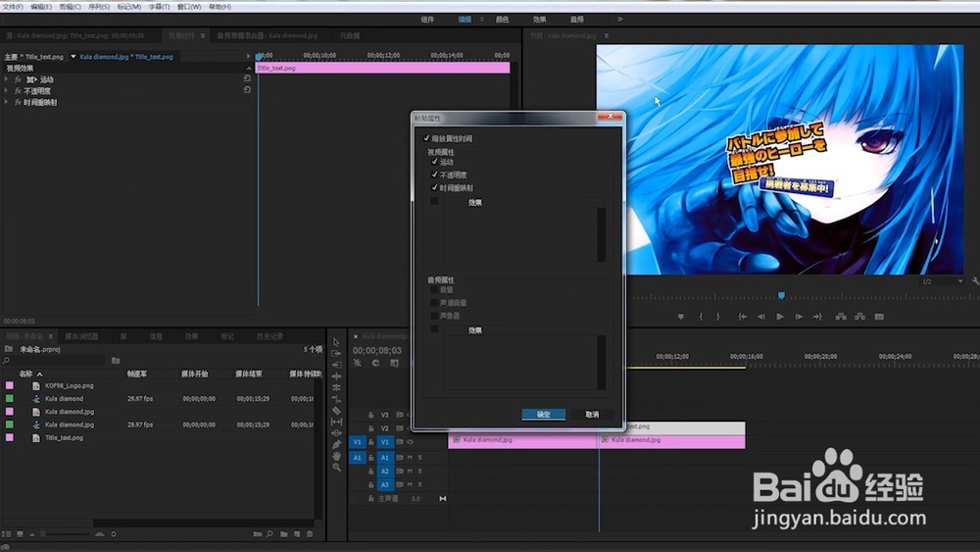Switch to the 颜色 workspace tab
The width and height of the screenshot is (980, 552).
(x=503, y=20)
